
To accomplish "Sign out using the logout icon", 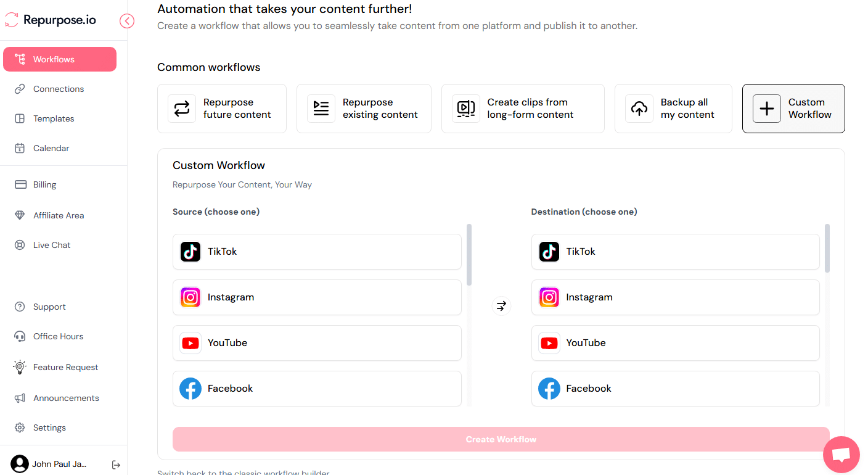I will (116, 465).
